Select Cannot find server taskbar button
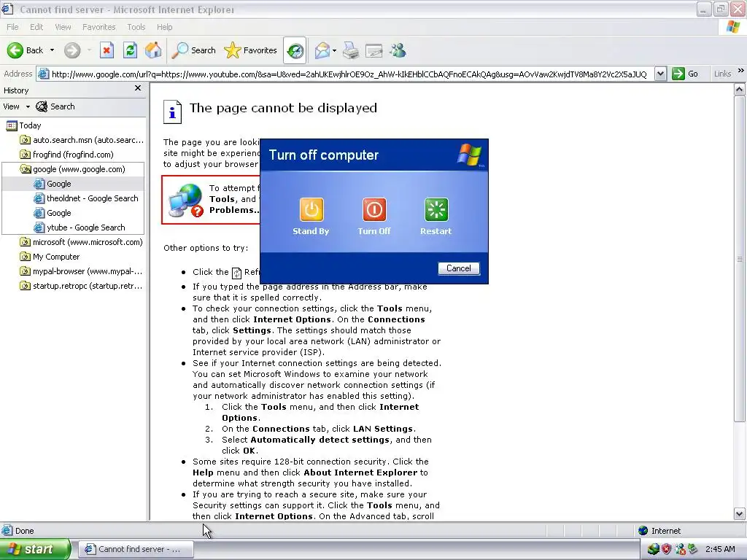 pyautogui.click(x=135, y=549)
